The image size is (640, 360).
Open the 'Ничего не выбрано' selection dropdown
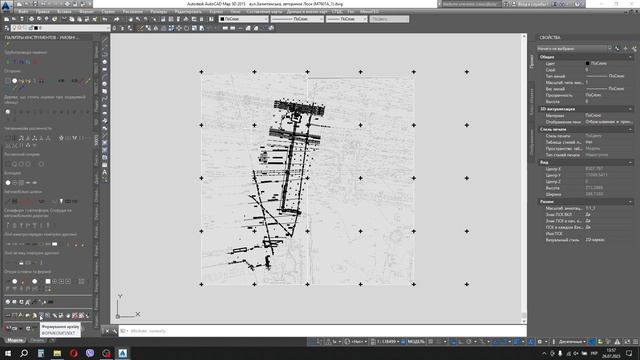(x=574, y=49)
